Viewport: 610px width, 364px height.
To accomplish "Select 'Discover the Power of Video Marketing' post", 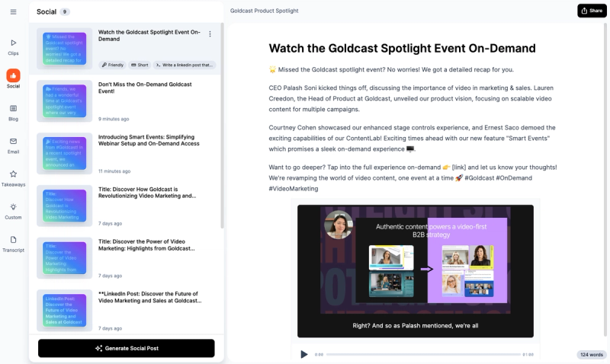I will (x=127, y=258).
